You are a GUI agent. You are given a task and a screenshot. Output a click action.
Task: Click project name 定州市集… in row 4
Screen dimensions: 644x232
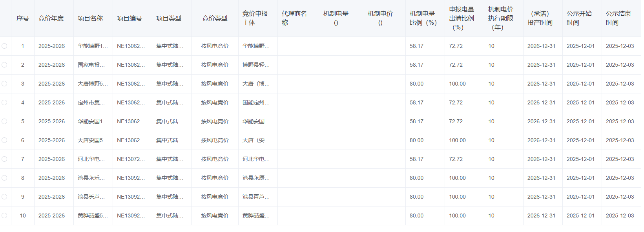pyautogui.click(x=91, y=102)
